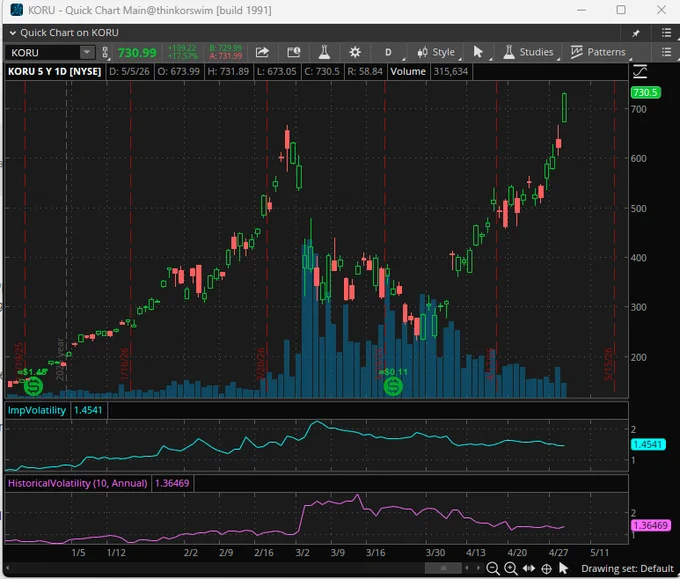Open the symbol selector dropdown arrow

pyautogui.click(x=87, y=52)
